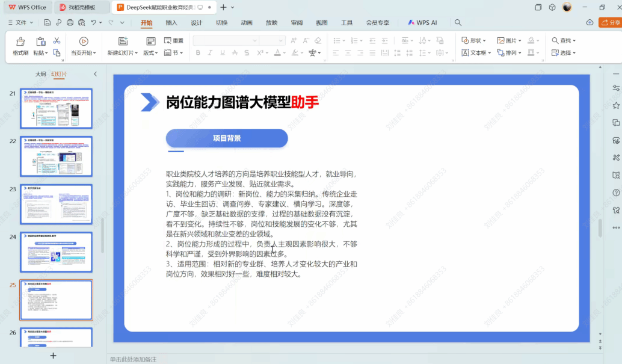Open the File (文件) menu dropdown
Image resolution: width=622 pixels, height=364 pixels.
23,23
